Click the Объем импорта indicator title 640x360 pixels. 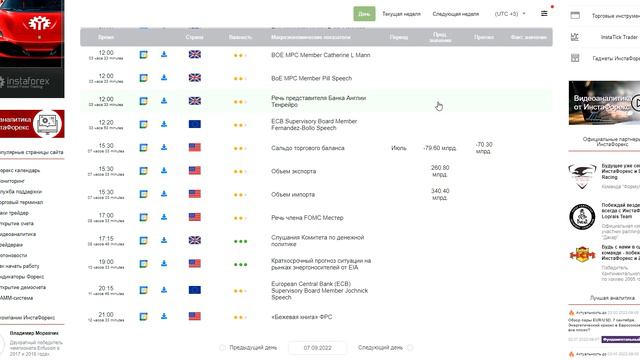(x=293, y=195)
